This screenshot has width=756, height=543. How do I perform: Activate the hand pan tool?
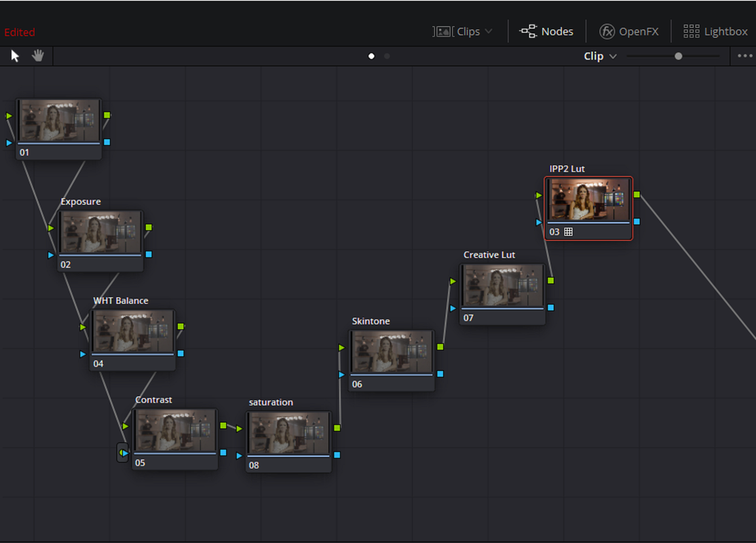tap(37, 56)
